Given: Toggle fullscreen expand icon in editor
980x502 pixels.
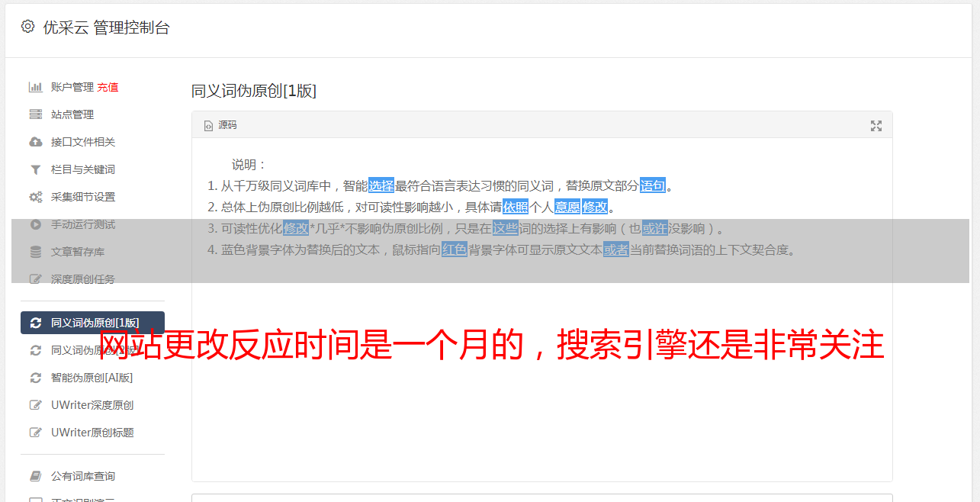Looking at the screenshot, I should point(876,126).
